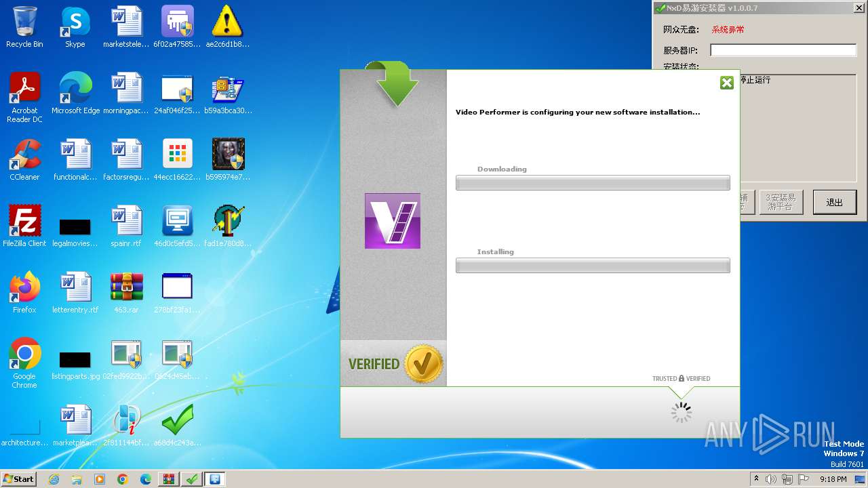Click the server IP input field in NxD window
Image resolution: width=868 pixels, height=488 pixels.
pyautogui.click(x=783, y=50)
